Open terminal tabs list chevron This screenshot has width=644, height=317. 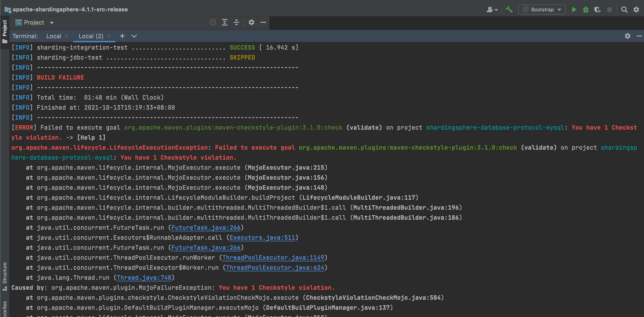pos(134,36)
